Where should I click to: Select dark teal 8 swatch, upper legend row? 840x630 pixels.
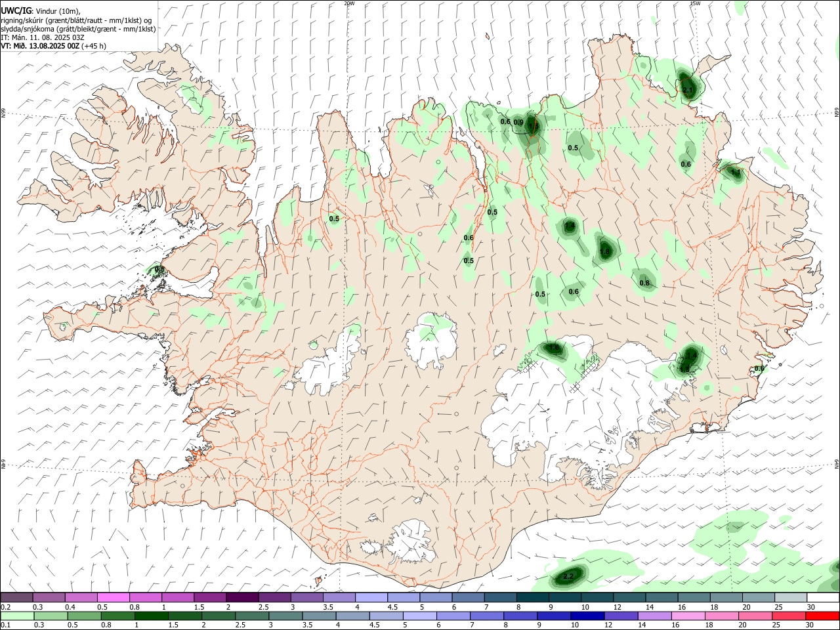click(533, 598)
